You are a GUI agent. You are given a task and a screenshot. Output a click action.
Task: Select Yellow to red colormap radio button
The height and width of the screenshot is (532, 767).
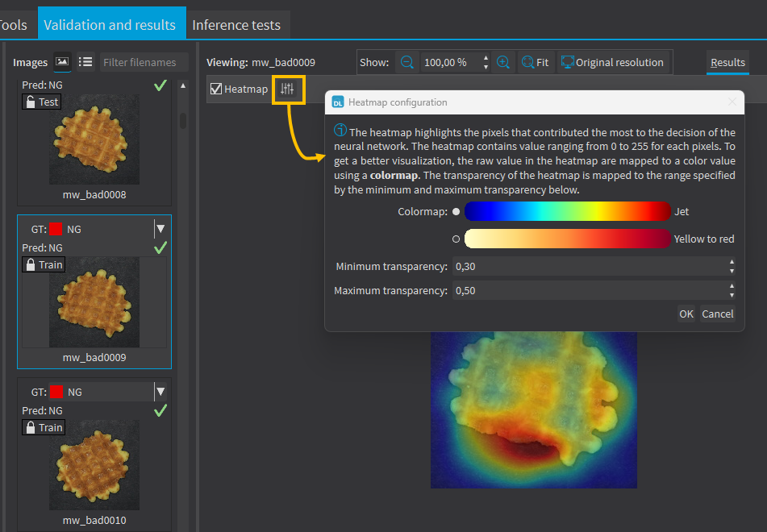(x=456, y=239)
